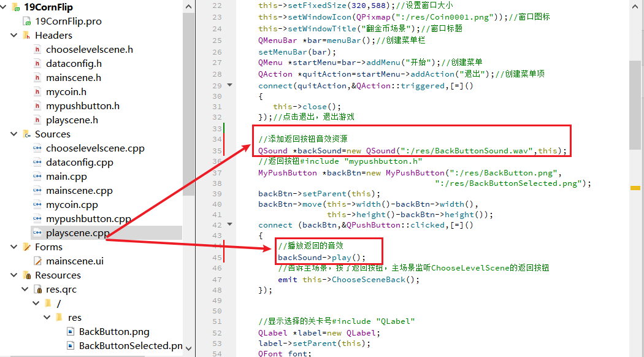Click the project tree scroll-down arrow
This screenshot has width=644, height=357.
point(188,348)
